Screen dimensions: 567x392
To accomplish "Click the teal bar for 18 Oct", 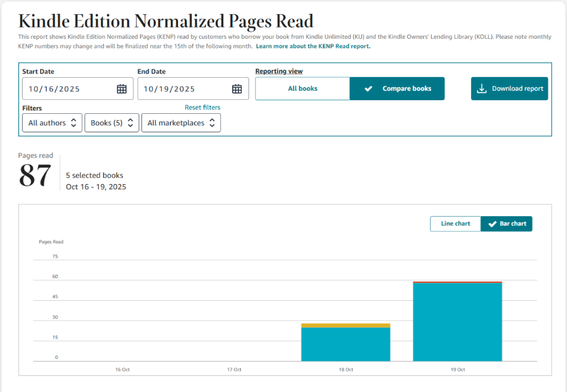I will 345,344.
